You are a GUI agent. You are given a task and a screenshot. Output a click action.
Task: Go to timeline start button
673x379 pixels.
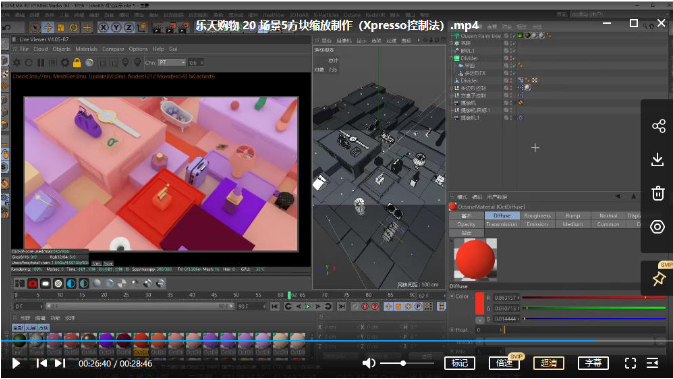click(x=275, y=306)
